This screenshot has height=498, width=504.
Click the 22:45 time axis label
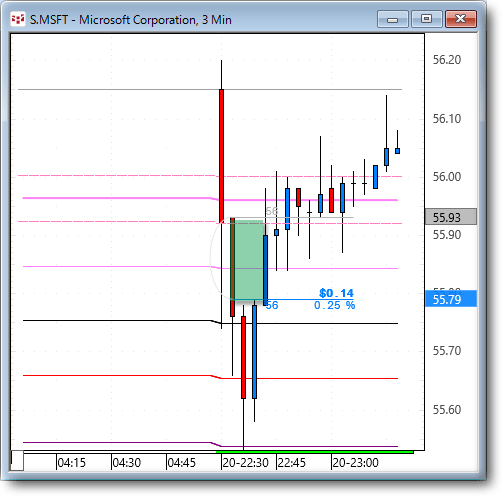point(292,463)
